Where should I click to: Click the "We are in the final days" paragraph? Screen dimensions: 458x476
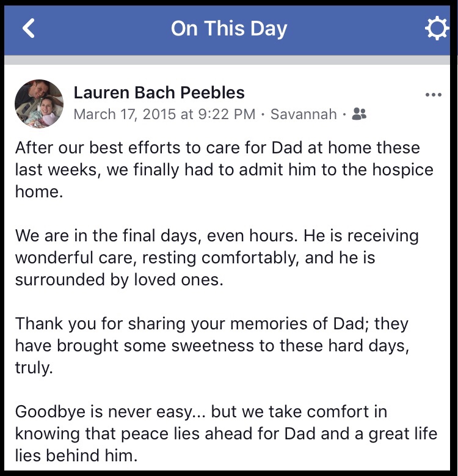pos(217,257)
